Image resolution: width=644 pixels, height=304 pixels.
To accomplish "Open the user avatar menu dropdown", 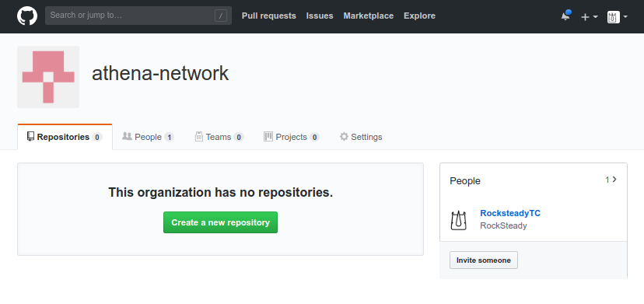I will click(x=618, y=17).
